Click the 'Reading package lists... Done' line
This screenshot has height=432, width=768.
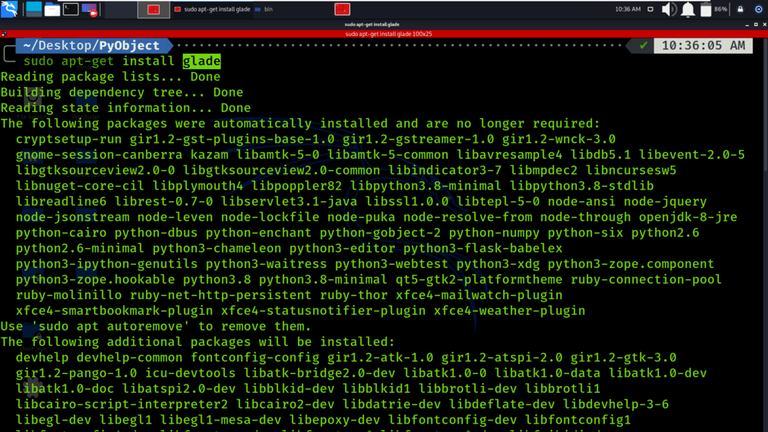[x=111, y=77]
